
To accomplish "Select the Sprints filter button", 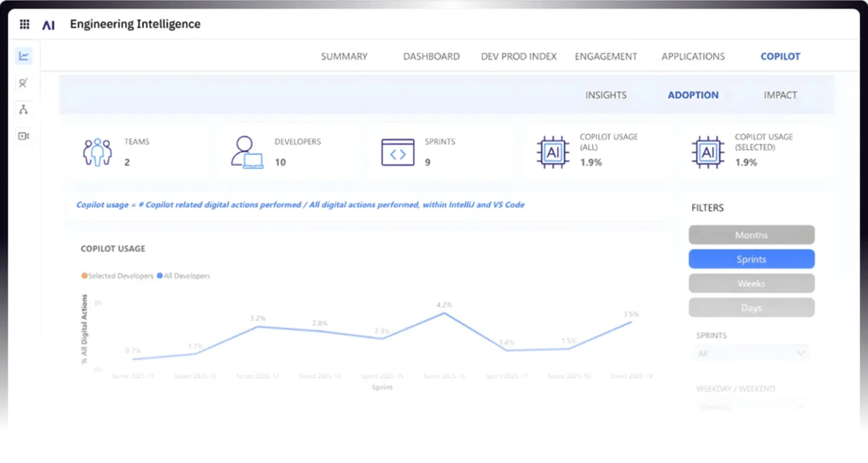I will pyautogui.click(x=751, y=259).
